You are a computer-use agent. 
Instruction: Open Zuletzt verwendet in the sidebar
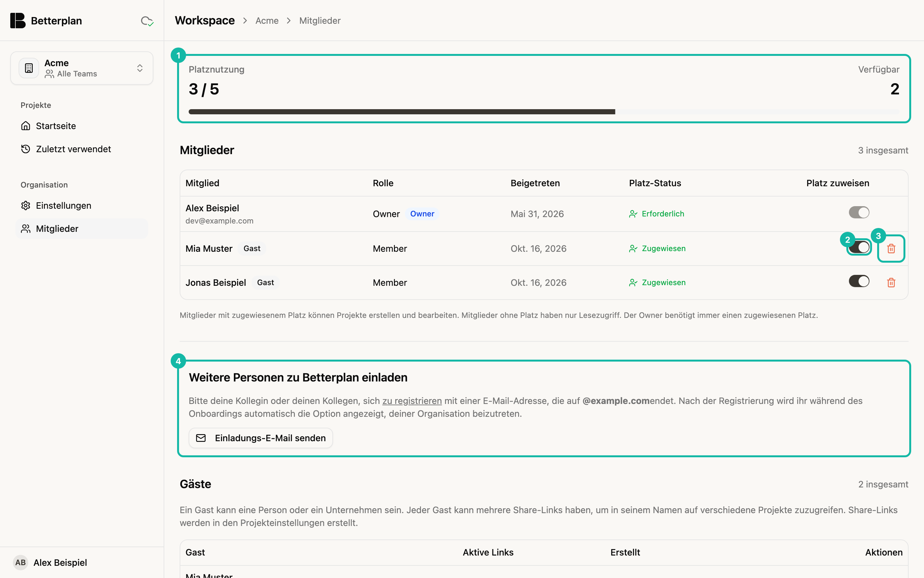click(x=82, y=149)
